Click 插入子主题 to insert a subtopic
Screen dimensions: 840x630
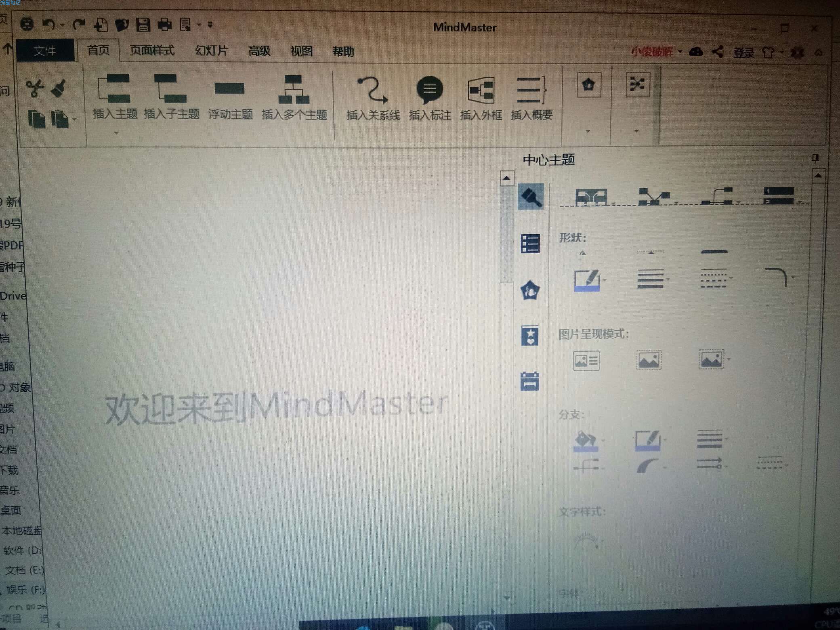172,97
